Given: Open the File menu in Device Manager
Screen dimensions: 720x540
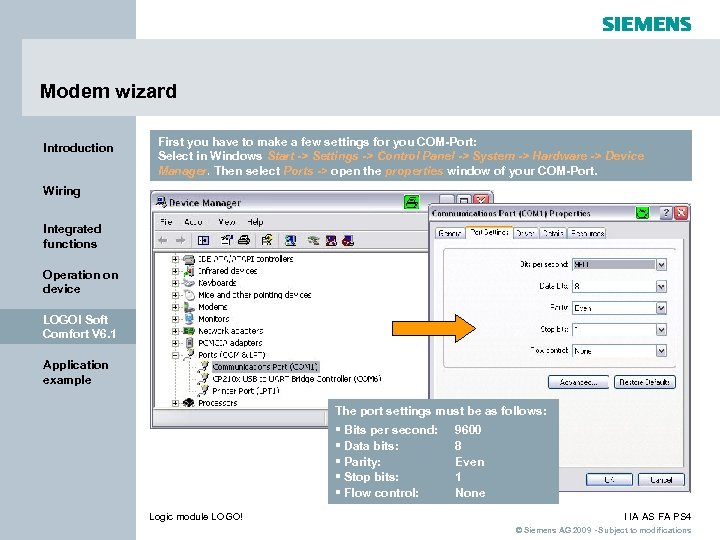Looking at the screenshot, I should click(166, 222).
